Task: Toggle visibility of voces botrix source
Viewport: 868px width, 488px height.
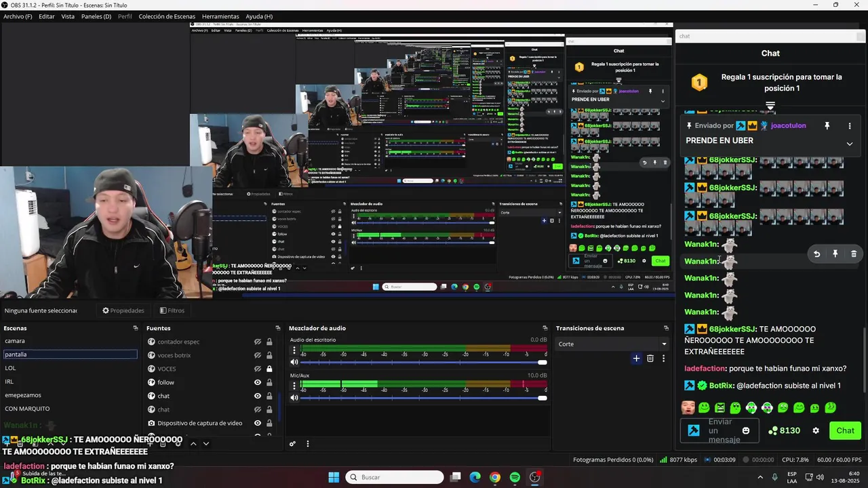Action: tap(258, 355)
